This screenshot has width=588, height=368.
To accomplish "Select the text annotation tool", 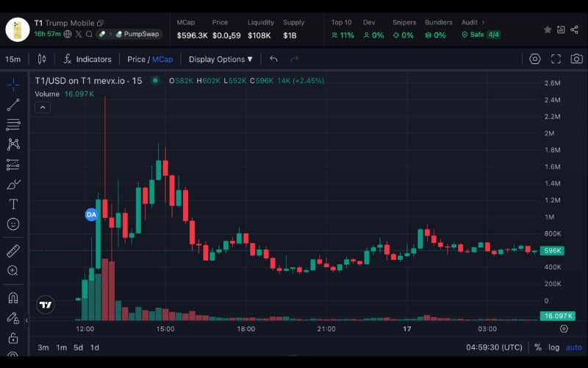I will click(13, 205).
